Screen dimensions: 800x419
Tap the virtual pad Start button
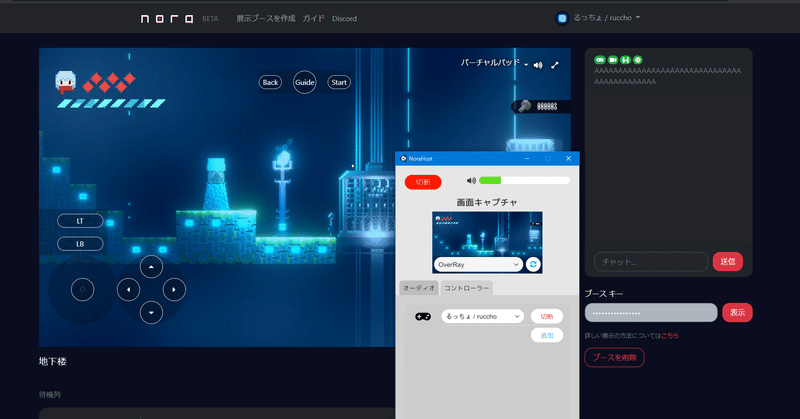click(339, 82)
